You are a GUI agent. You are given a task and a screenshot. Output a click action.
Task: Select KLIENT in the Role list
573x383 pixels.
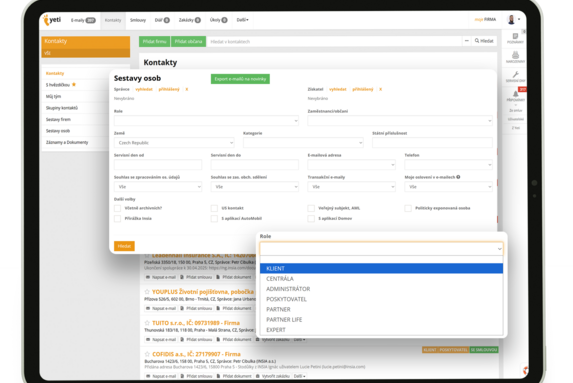click(x=382, y=268)
